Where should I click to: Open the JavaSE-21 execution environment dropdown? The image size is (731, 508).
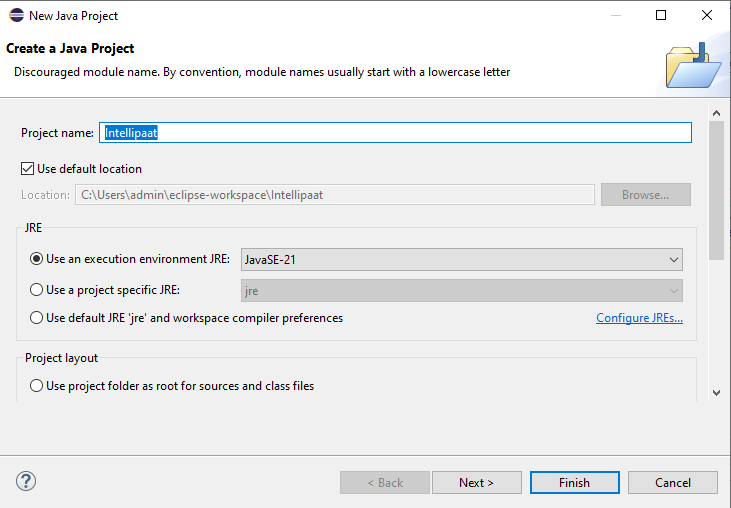tap(462, 260)
